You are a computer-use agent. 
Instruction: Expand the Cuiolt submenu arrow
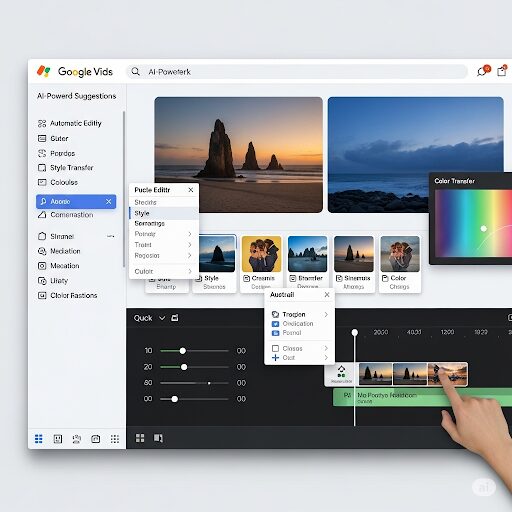point(190,271)
